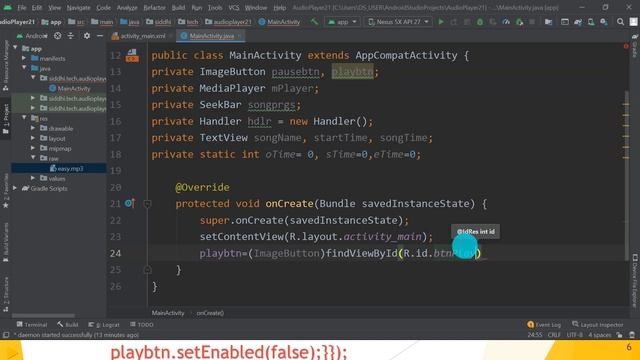
Task: Collapse the java folder arrow
Action: pos(24,68)
